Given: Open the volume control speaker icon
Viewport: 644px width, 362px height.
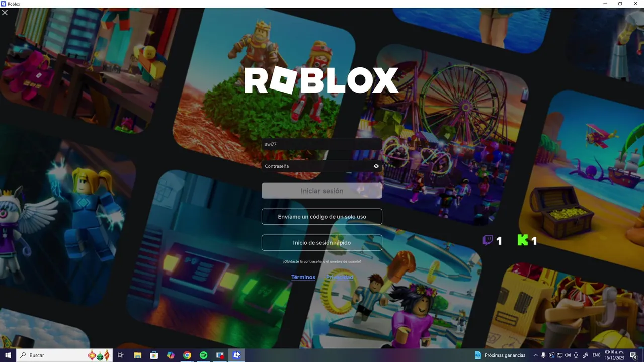Looking at the screenshot, I should click(568, 355).
